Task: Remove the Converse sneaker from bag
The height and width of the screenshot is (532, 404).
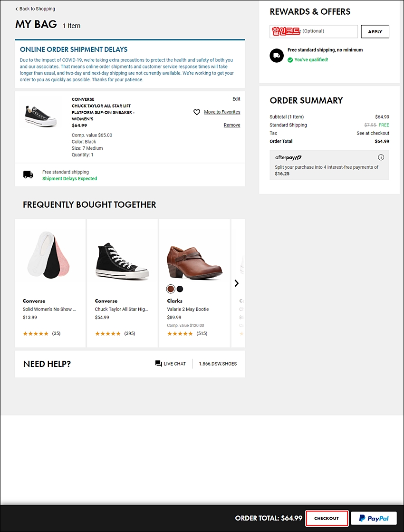Action: tap(232, 125)
